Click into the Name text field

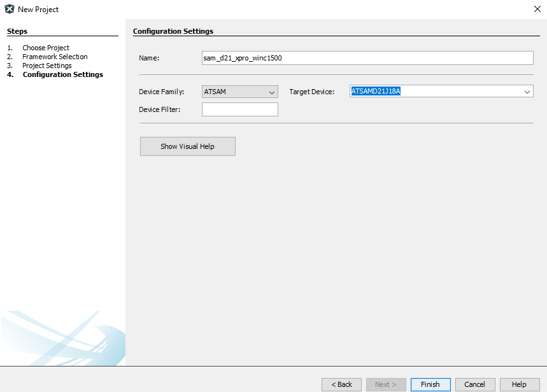coord(367,58)
